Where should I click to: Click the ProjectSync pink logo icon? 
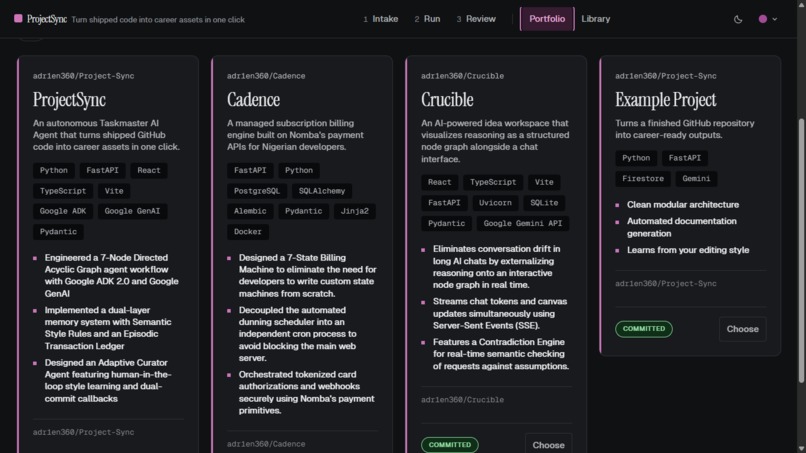pyautogui.click(x=19, y=19)
